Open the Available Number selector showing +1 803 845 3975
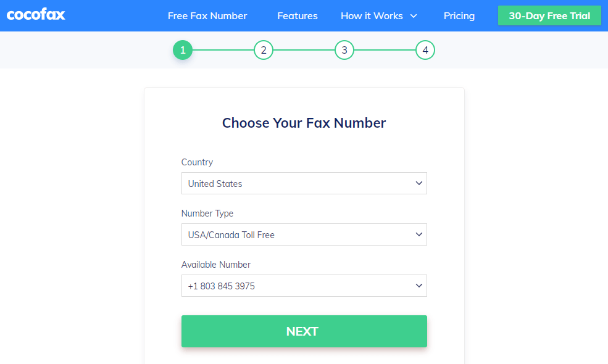The image size is (608, 364). click(304, 286)
